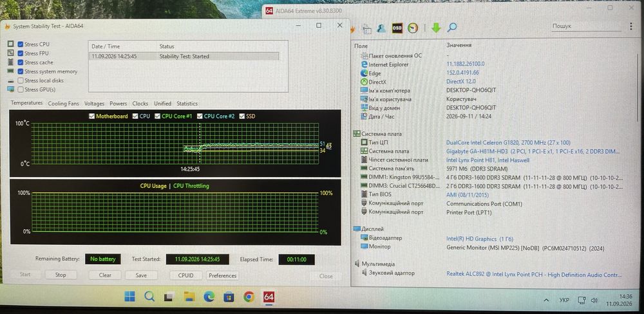Open taskbar Search magnifier

(149, 297)
